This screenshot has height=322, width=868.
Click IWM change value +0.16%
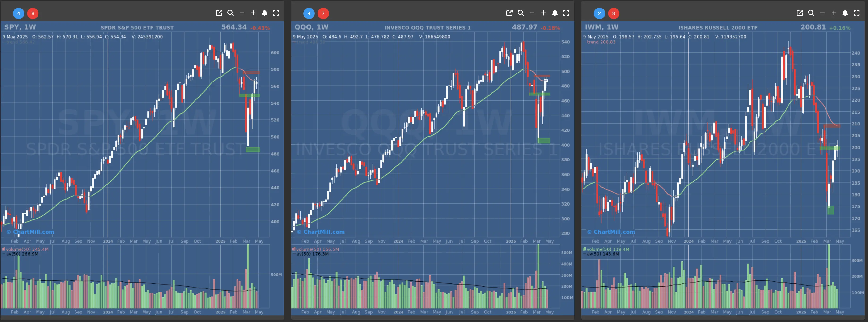coord(840,28)
